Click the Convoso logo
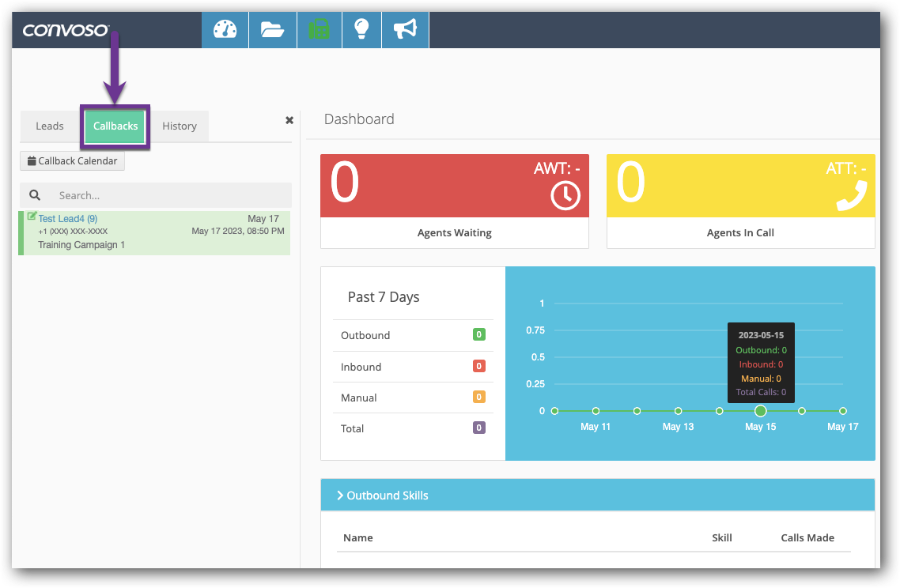900x588 pixels. (66, 30)
